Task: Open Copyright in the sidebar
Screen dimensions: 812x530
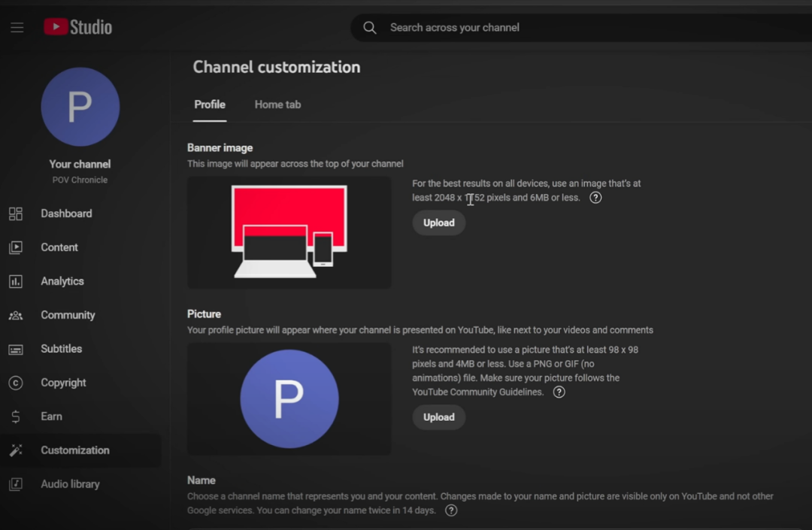Action: (80, 383)
